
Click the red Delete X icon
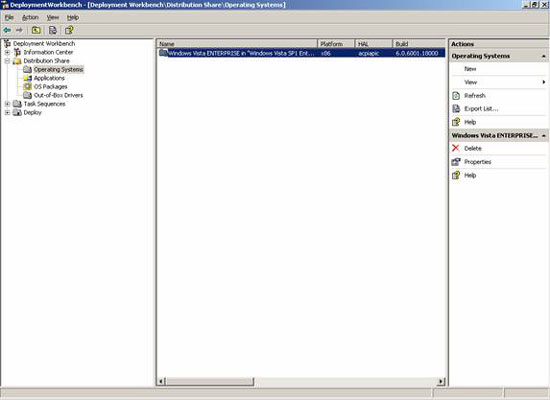[456, 148]
